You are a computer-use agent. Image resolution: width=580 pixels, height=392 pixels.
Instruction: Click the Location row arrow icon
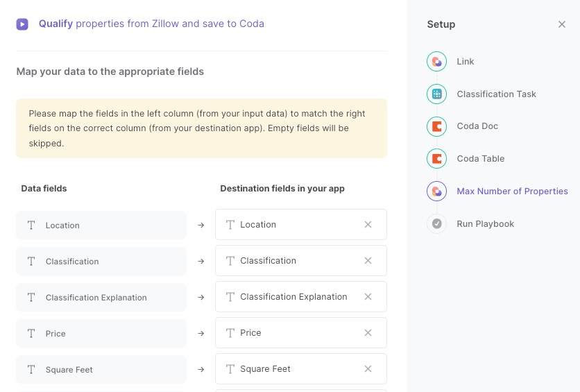point(201,225)
